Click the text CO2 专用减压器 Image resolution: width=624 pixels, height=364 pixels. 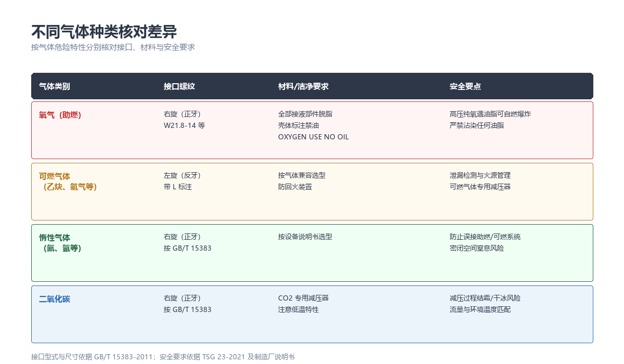coord(303,298)
